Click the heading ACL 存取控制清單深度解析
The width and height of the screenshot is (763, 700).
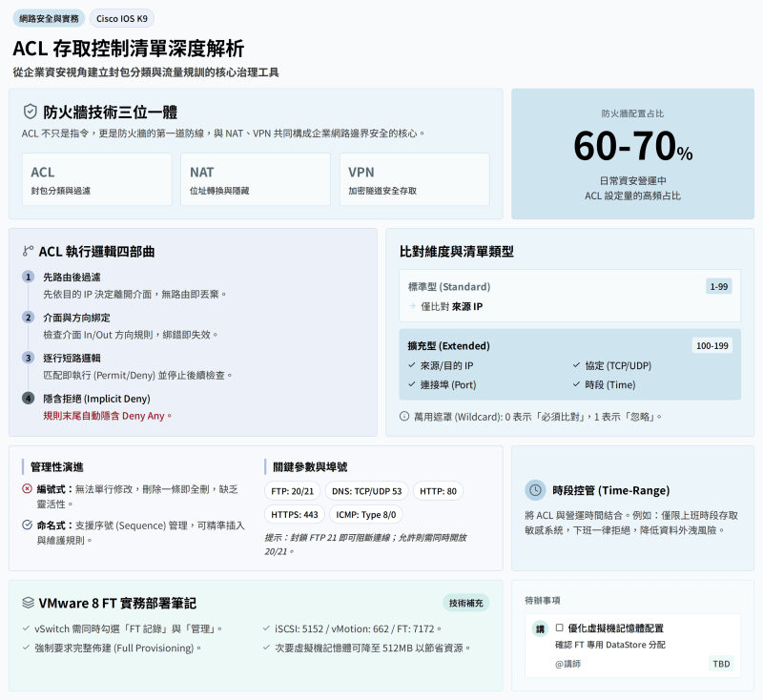coord(129,48)
